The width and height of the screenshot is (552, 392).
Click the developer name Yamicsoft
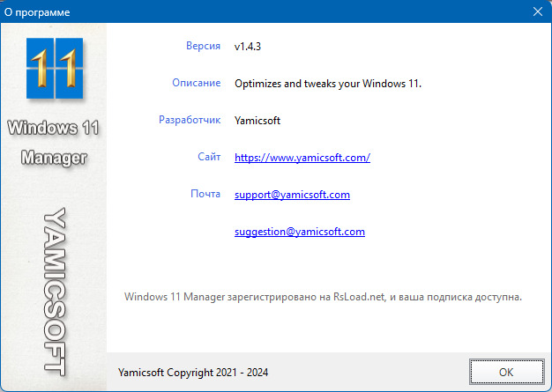click(259, 121)
